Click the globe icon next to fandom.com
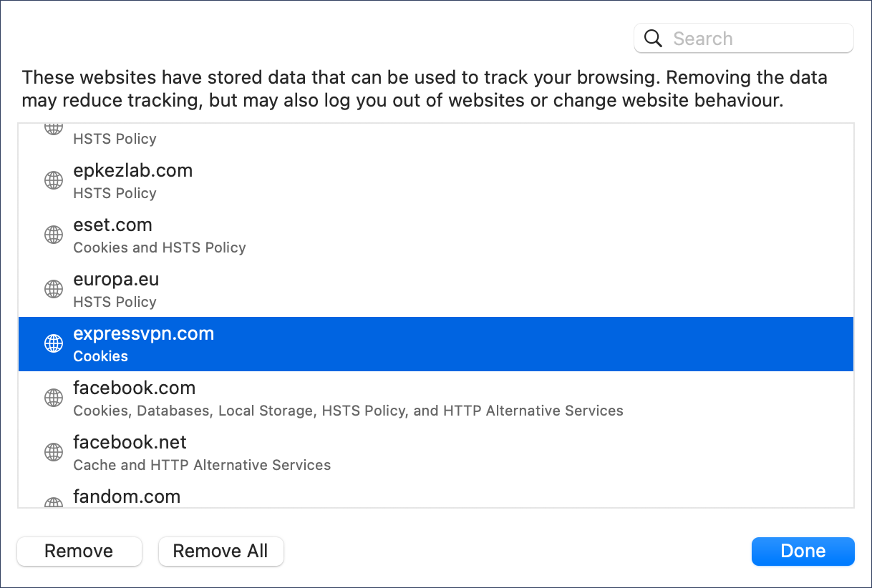 point(54,502)
